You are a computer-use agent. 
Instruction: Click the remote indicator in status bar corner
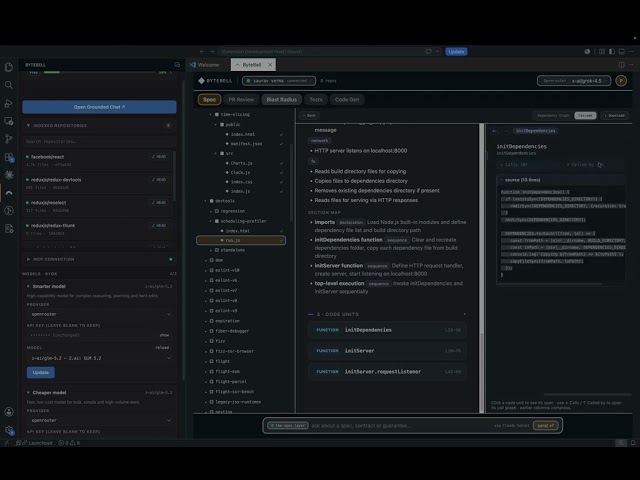(7, 443)
